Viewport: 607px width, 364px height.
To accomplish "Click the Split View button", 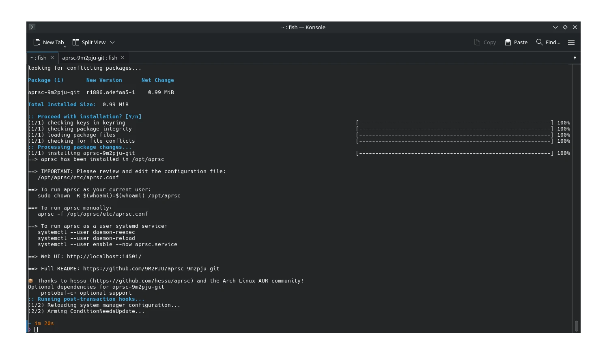I will [x=89, y=42].
